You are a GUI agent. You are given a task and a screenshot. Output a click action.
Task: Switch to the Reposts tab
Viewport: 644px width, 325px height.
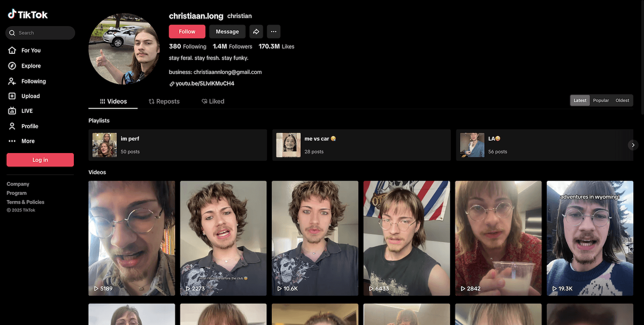pyautogui.click(x=164, y=101)
